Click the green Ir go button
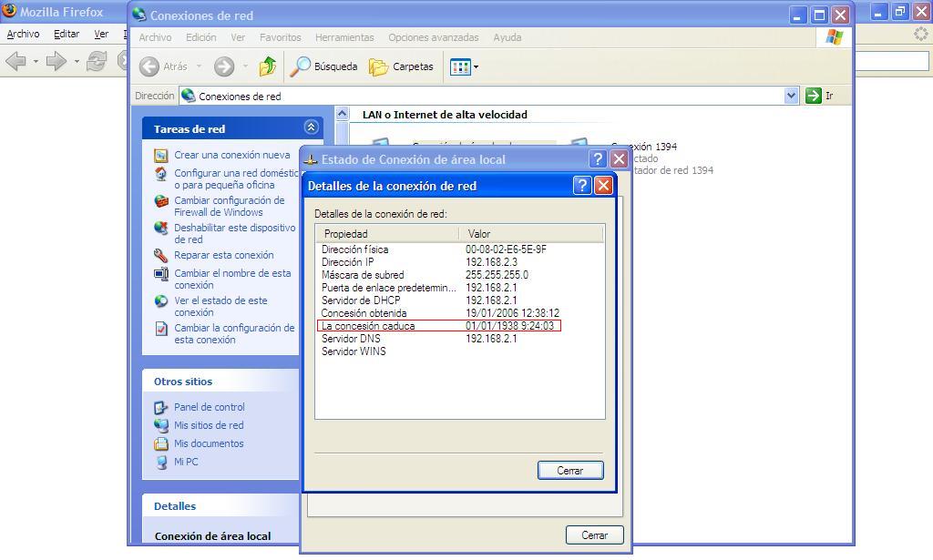This screenshot has height=560, width=933. click(814, 96)
